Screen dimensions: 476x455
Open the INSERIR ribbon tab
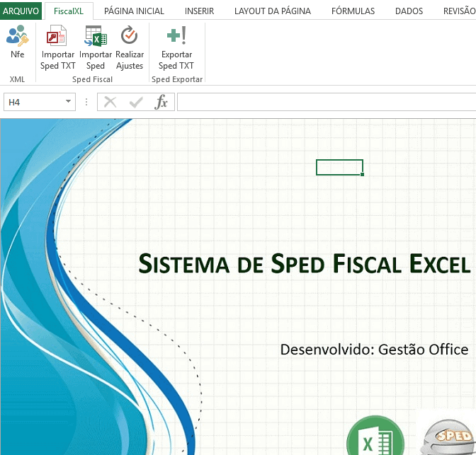coord(199,11)
